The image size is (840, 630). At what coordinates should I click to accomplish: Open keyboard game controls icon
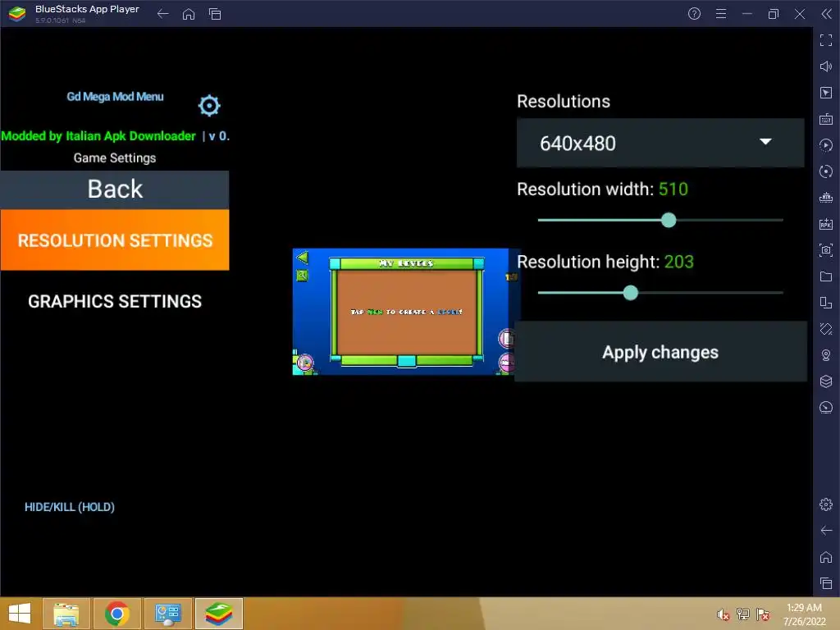pyautogui.click(x=826, y=119)
